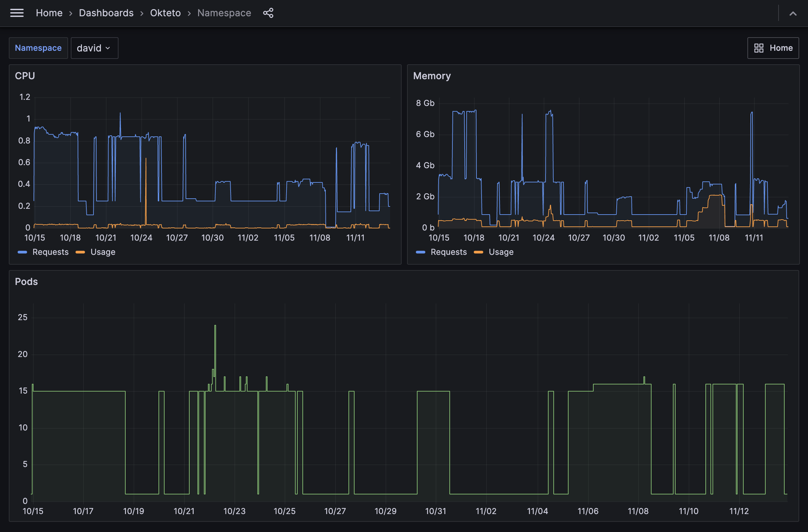Image resolution: width=808 pixels, height=532 pixels.
Task: Click the orange Usage legend color swatch
Action: click(x=81, y=252)
